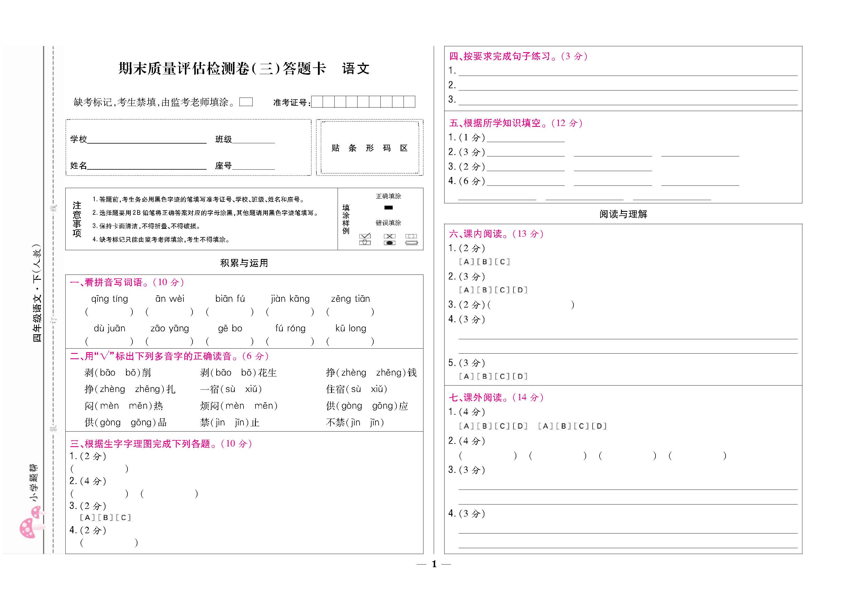Tick the absent-mark box after 缺考标记
Viewport: 868px width, 600px height.
tap(246, 102)
